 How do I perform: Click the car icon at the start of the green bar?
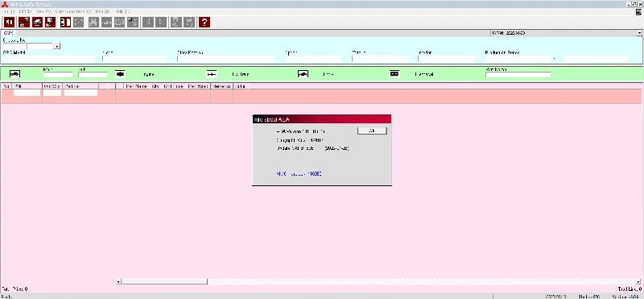click(14, 74)
